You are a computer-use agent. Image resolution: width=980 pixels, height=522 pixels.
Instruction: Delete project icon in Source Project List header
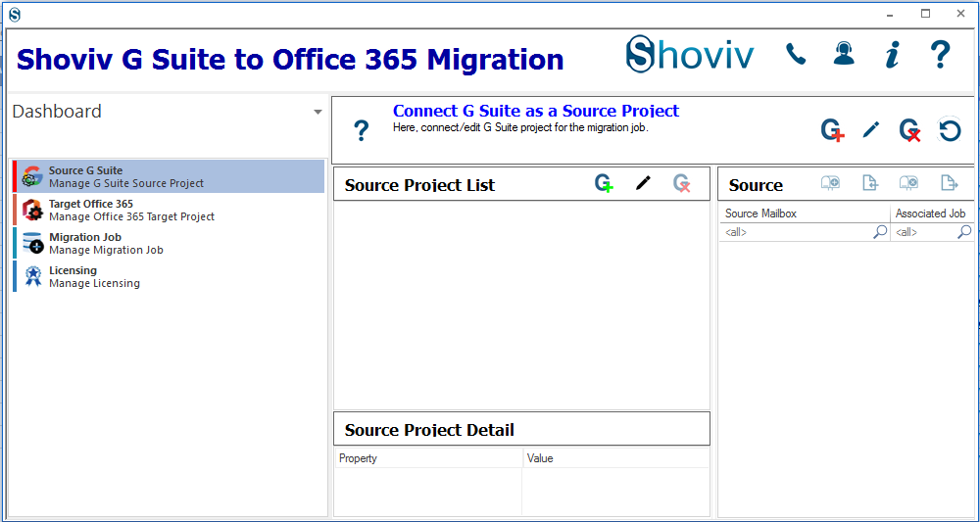(681, 183)
